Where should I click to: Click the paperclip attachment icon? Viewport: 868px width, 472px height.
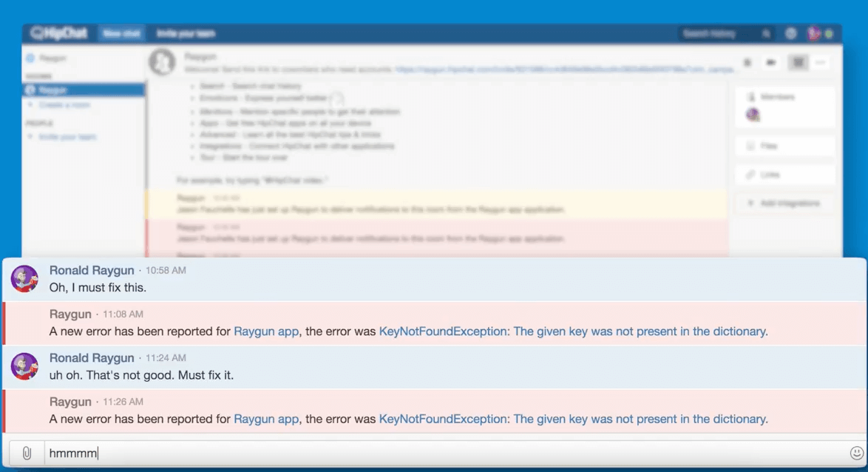pos(27,454)
